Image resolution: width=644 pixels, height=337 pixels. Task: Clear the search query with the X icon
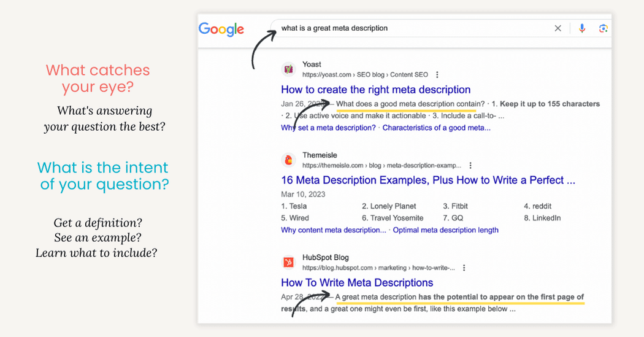tap(558, 28)
